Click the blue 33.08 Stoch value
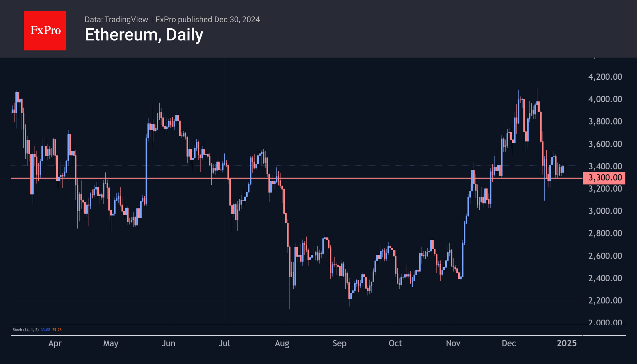The height and width of the screenshot is (364, 637). tap(45, 330)
